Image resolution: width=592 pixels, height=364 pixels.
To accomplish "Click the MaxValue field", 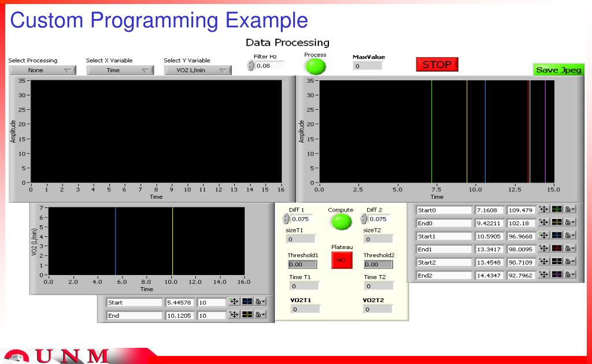I will coord(367,66).
